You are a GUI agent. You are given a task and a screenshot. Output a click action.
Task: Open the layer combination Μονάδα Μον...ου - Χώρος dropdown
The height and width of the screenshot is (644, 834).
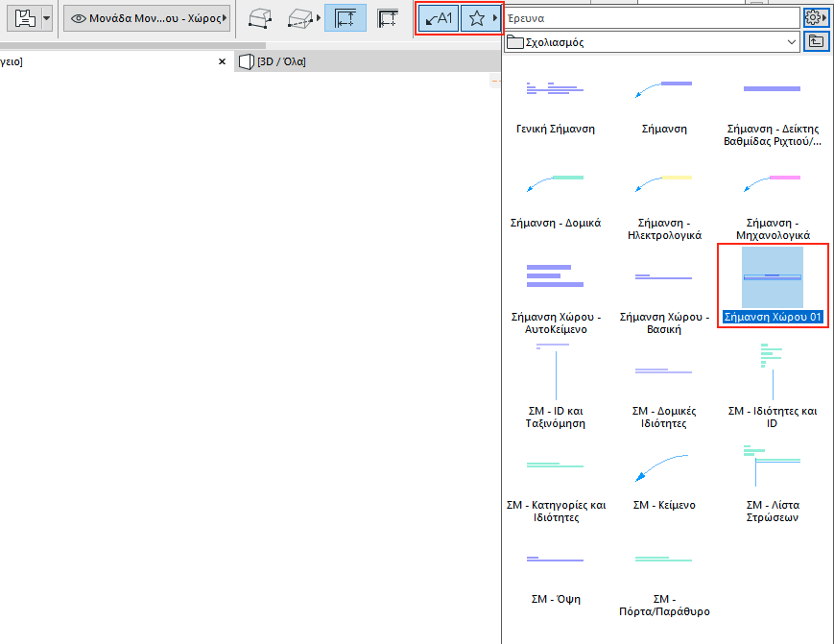click(147, 18)
